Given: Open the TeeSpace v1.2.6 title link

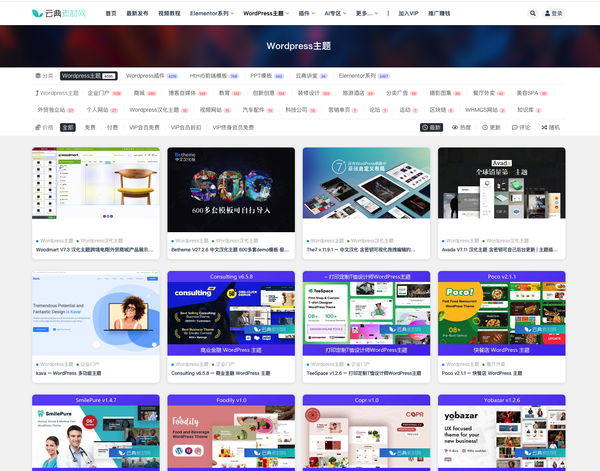Looking at the screenshot, I should [x=364, y=373].
